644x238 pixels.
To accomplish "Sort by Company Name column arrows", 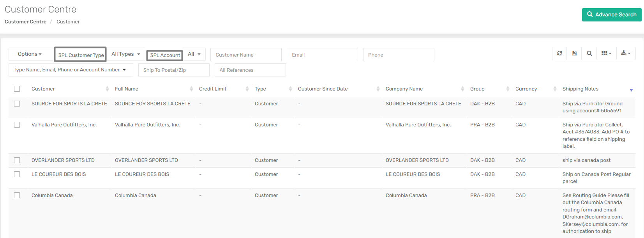I will [x=462, y=89].
